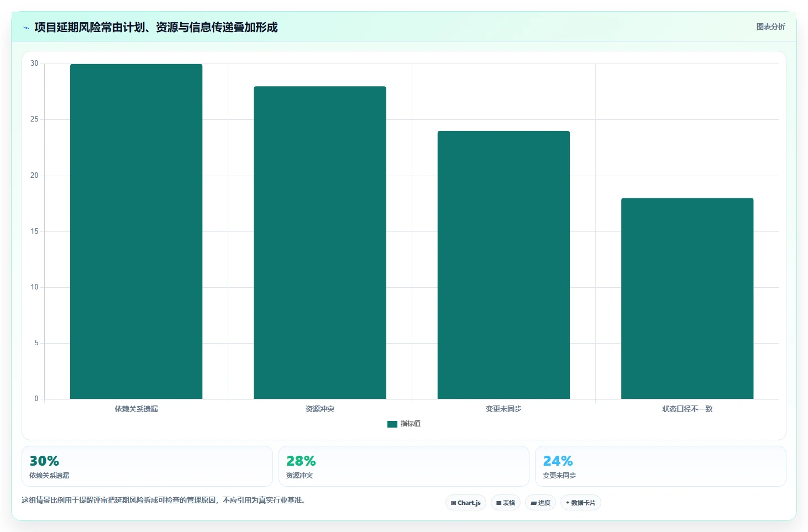Click the x-axis label 变更未同步
This screenshot has width=808, height=532.
point(503,409)
